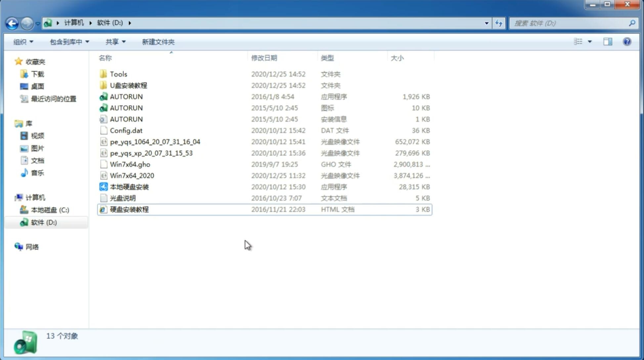
Task: Open Win7x64_2020 disc image file
Action: coord(132,176)
